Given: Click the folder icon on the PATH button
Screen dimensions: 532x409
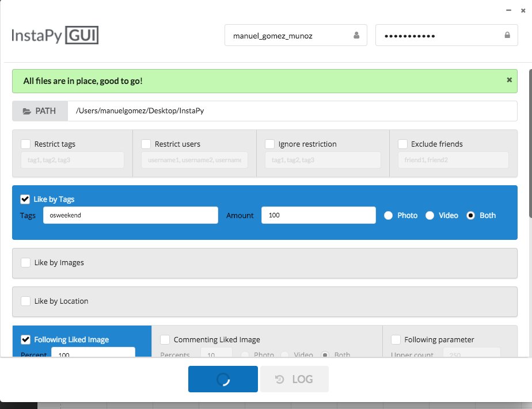Looking at the screenshot, I should (x=28, y=110).
